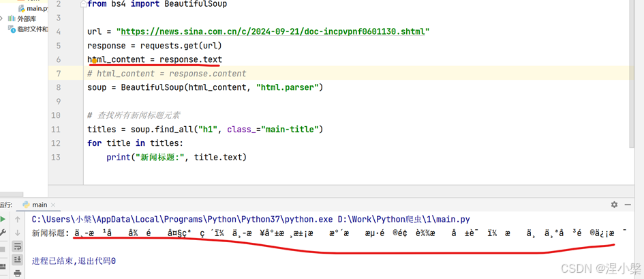This screenshot has width=644, height=279.
Task: Click the 'html_content = response.text' line
Action: (x=155, y=59)
